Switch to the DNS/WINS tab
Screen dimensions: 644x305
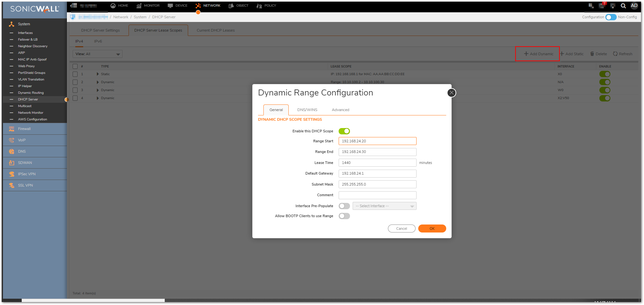click(307, 110)
